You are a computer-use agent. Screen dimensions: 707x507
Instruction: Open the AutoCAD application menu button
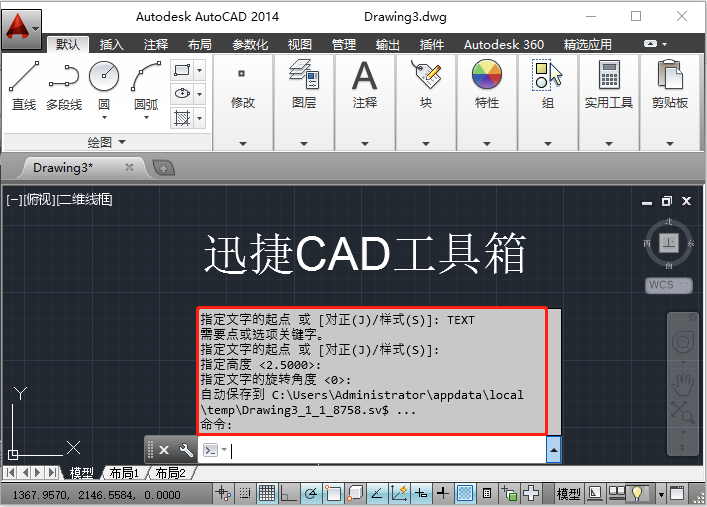[21, 29]
